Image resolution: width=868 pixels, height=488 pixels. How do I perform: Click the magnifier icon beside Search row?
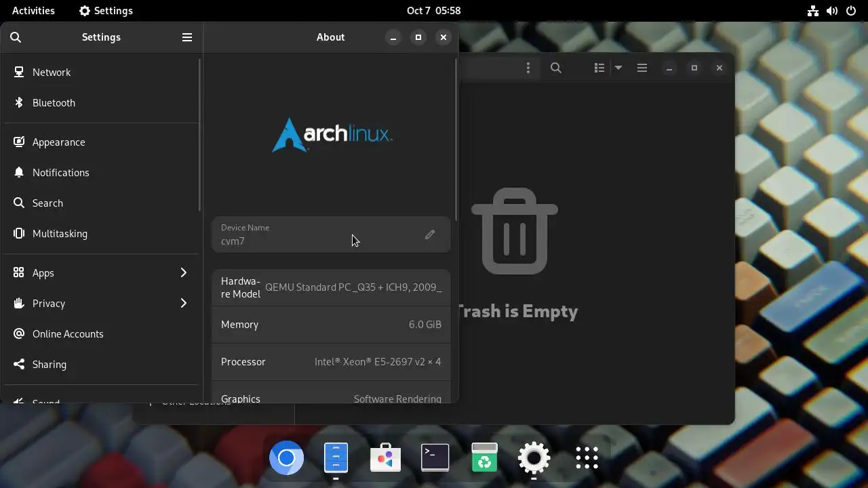(19, 203)
